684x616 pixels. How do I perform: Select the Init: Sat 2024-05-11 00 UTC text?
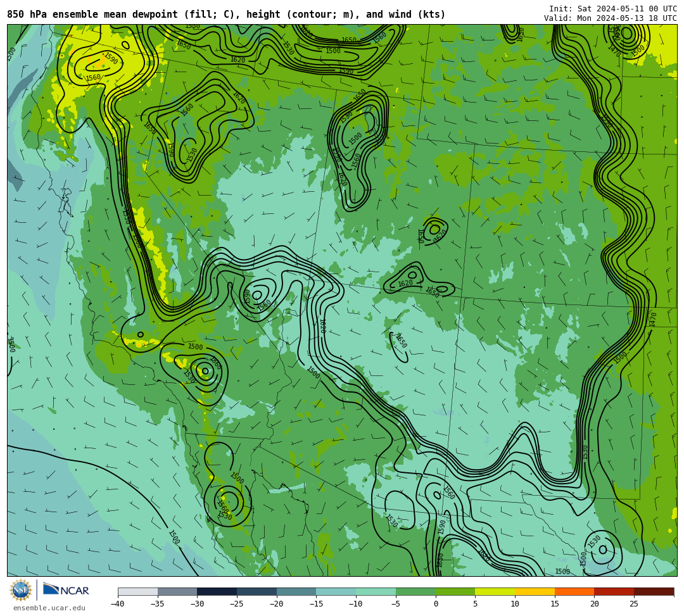point(613,9)
